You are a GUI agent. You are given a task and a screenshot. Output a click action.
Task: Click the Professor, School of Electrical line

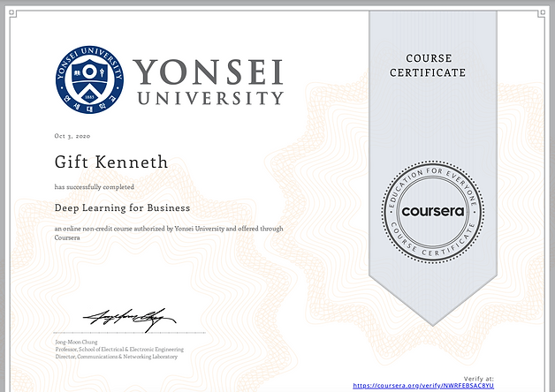[x=119, y=350]
